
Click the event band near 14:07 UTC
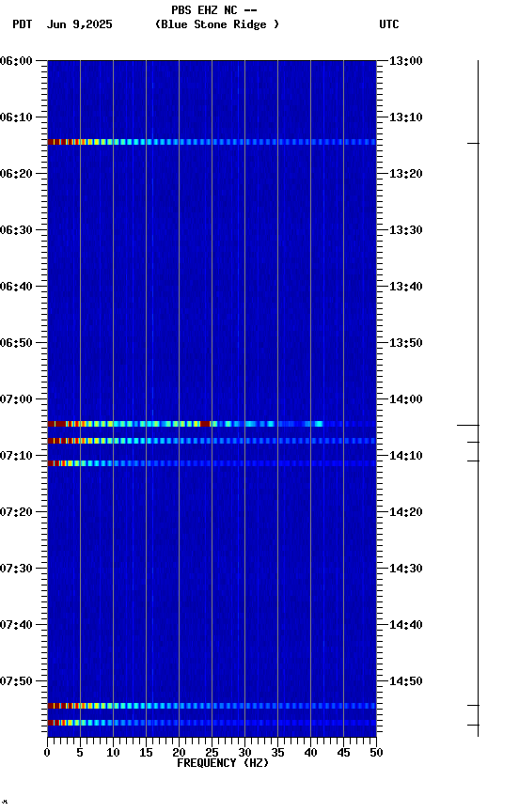[212, 441]
